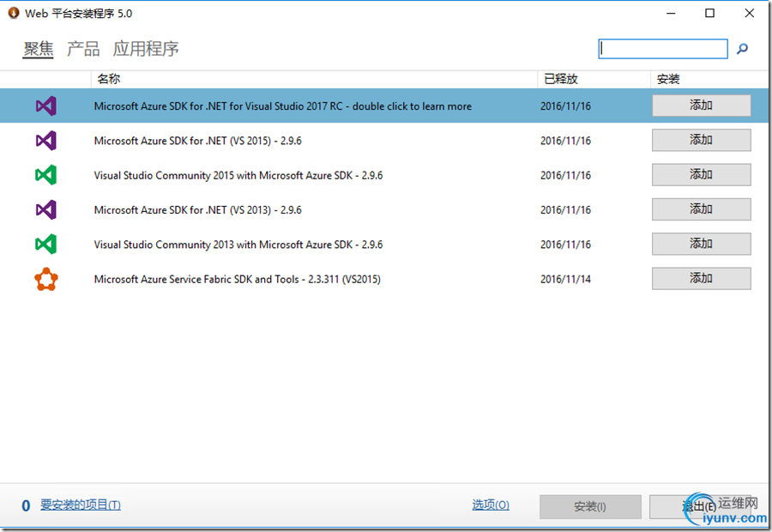
Task: Open the 选项(O) link
Action: tap(491, 505)
